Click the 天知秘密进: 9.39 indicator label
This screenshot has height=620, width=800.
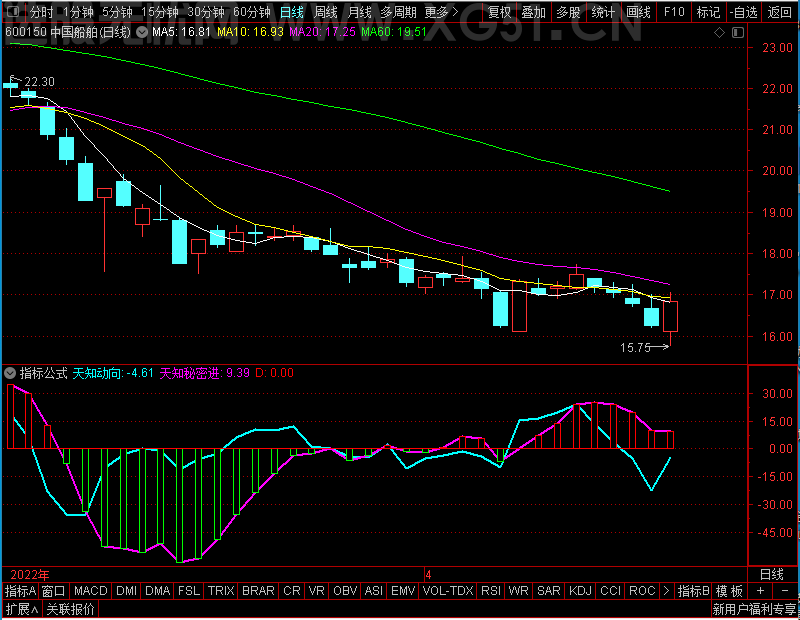(205, 373)
